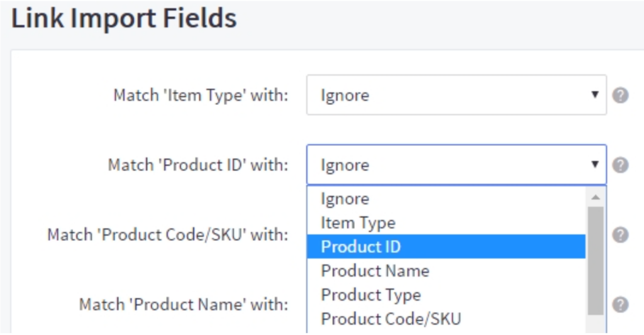
Task: Choose 'Item Type' from the dropdown list
Action: 358,223
